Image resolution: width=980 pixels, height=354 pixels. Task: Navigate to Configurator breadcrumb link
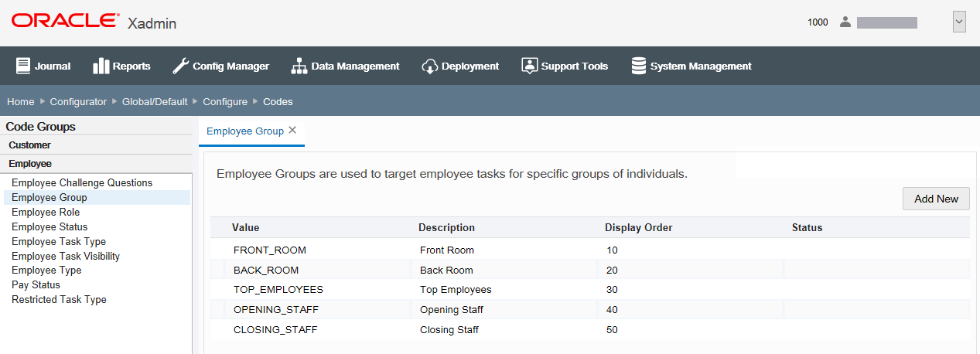point(78,102)
